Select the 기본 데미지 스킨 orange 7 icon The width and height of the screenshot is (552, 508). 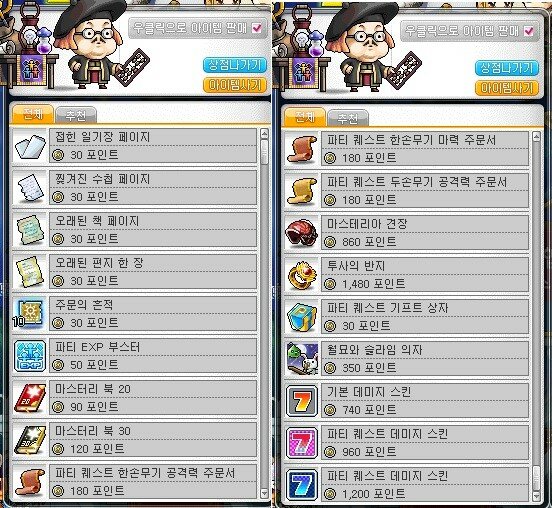point(302,401)
